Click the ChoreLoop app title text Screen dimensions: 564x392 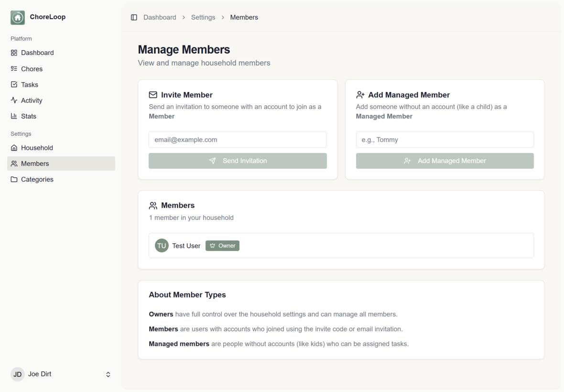(x=47, y=17)
